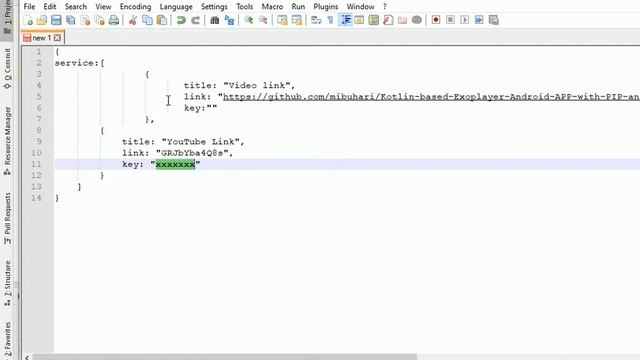The height and width of the screenshot is (360, 640).
Task: Follow the github.com link on line 5
Action: (431, 97)
